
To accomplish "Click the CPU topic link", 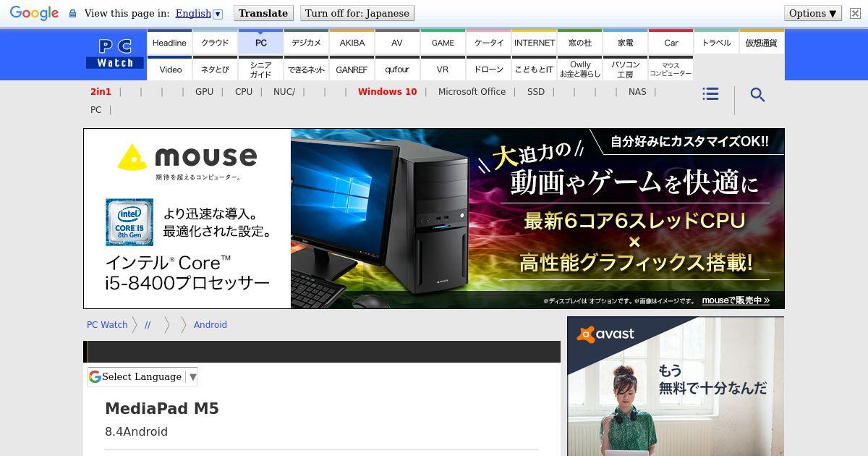I will click(244, 92).
